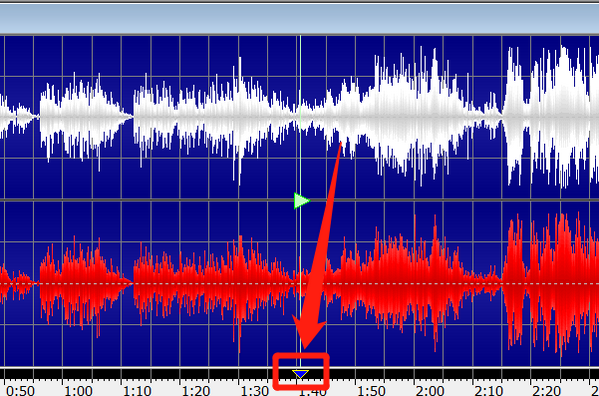
Task: Jump to the 2:00 ruler label
Action: pyautogui.click(x=430, y=391)
